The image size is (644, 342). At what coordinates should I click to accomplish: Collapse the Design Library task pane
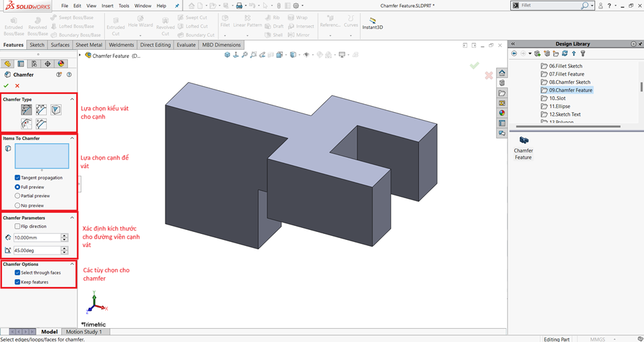pos(513,44)
